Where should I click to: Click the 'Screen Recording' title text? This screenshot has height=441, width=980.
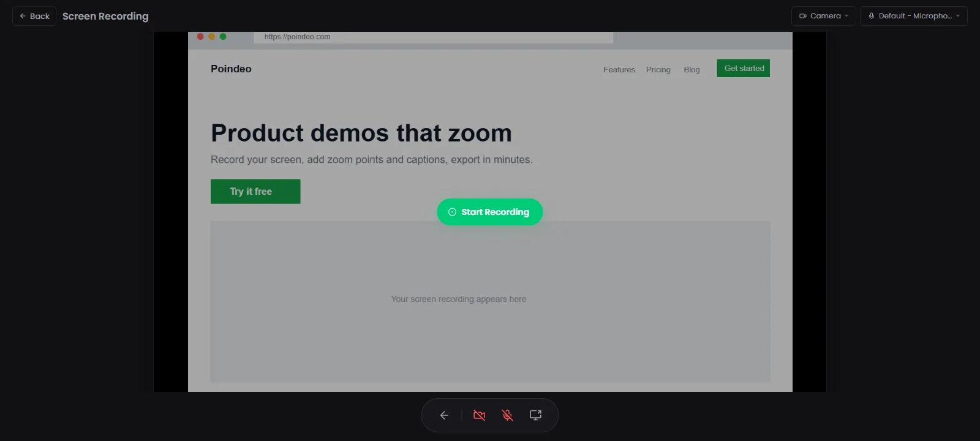(x=105, y=16)
